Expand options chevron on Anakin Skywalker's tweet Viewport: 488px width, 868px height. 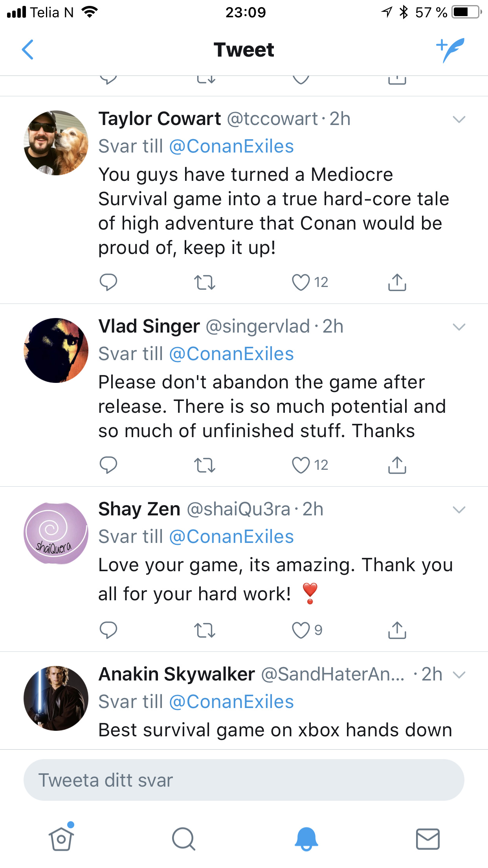click(x=459, y=675)
